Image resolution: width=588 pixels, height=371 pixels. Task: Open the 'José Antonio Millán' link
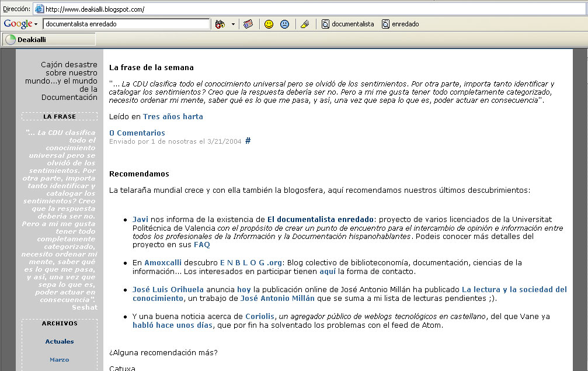point(277,298)
